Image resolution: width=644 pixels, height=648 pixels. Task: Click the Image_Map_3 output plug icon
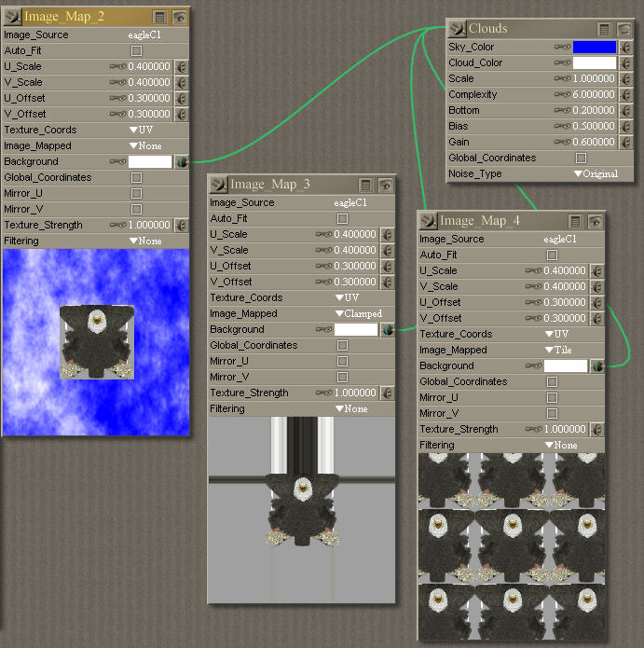(x=218, y=185)
